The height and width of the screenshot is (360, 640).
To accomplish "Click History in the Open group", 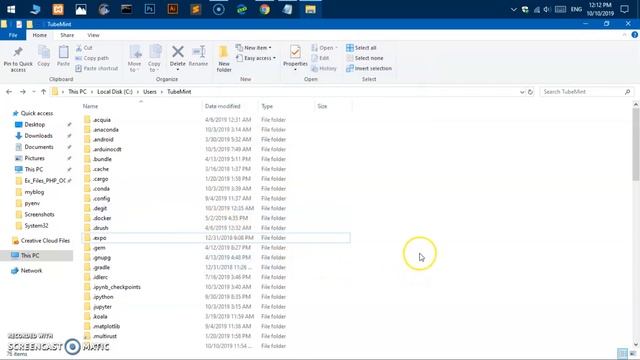I will [x=324, y=69].
